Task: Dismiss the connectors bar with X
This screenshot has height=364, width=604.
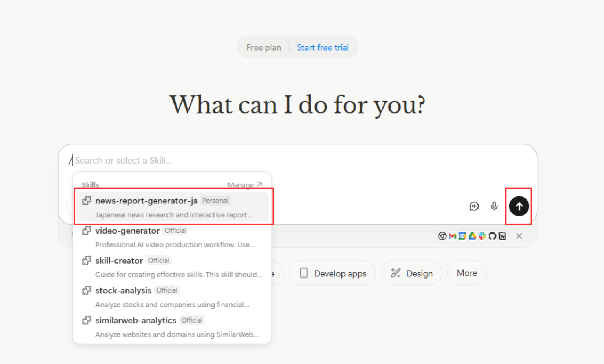Action: (x=519, y=236)
